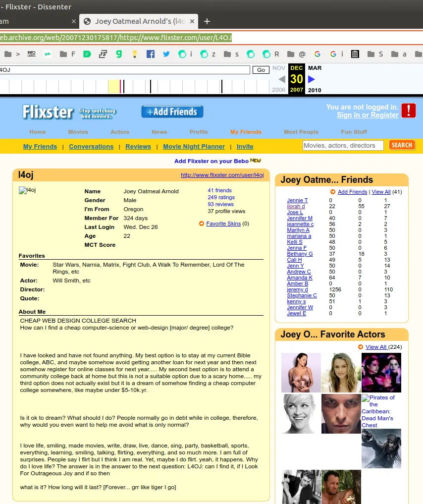Image resolution: width=423 pixels, height=504 pixels.
Task: Open the Movies navigation tab
Action: point(78,132)
